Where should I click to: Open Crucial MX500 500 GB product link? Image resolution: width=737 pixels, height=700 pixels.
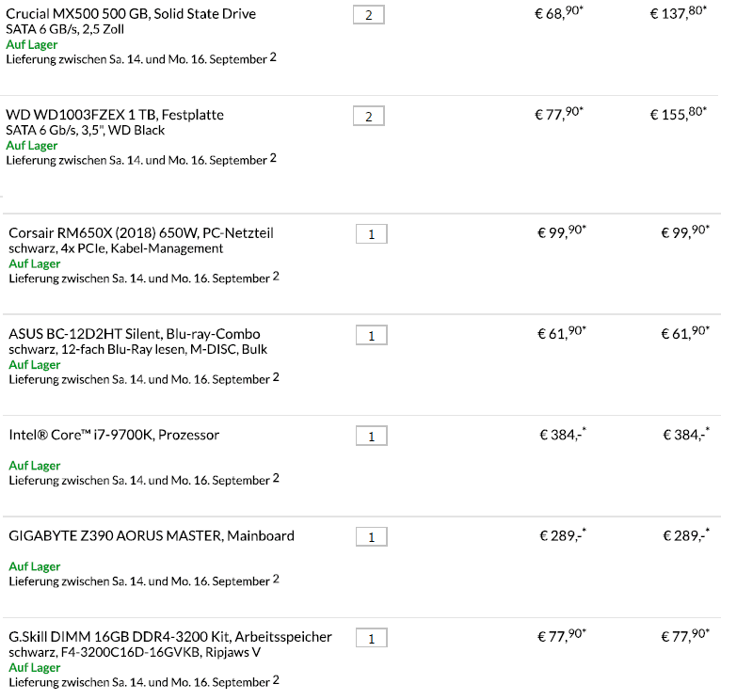[x=131, y=13]
